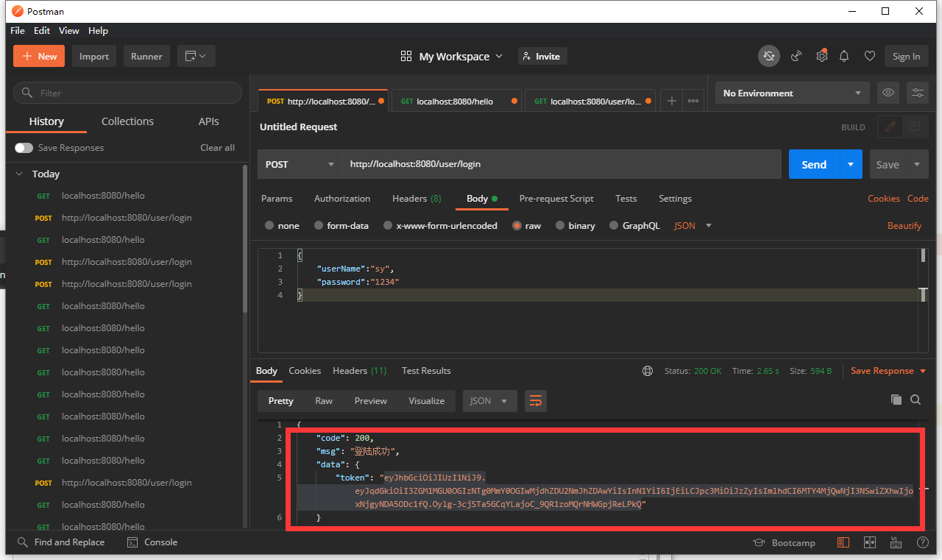The image size is (942, 560).
Task: Open the File menu
Action: pyautogui.click(x=18, y=31)
